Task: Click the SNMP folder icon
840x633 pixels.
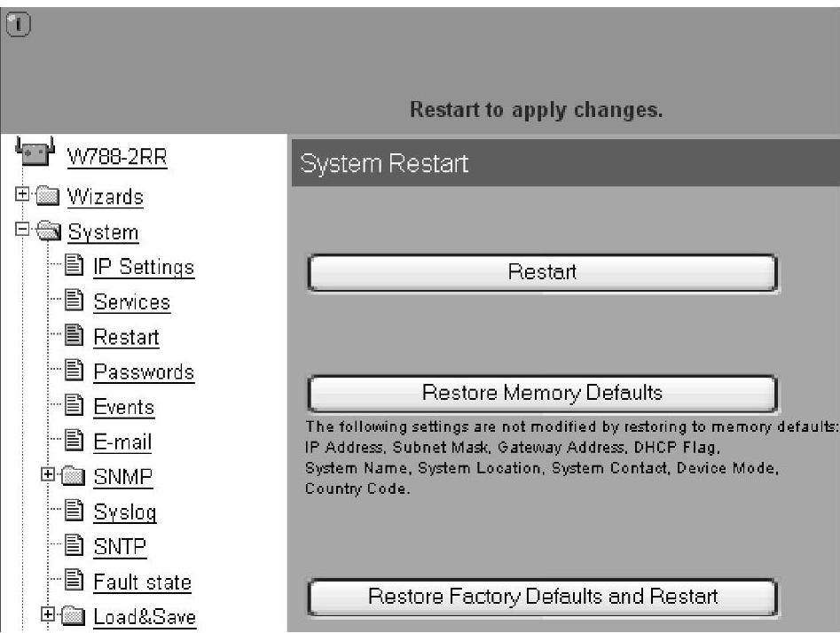Action: (73, 475)
